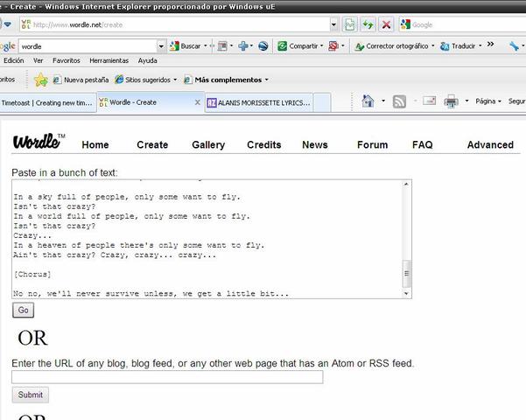Open the Advanced navigation link
Image resolution: width=526 pixels, height=420 pixels.
pos(490,144)
